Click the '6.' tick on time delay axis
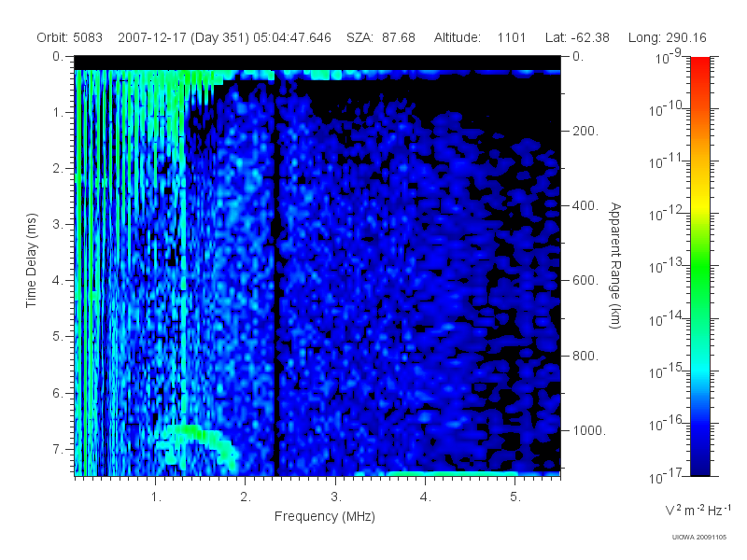Screen dimensions: 747x560 58,393
